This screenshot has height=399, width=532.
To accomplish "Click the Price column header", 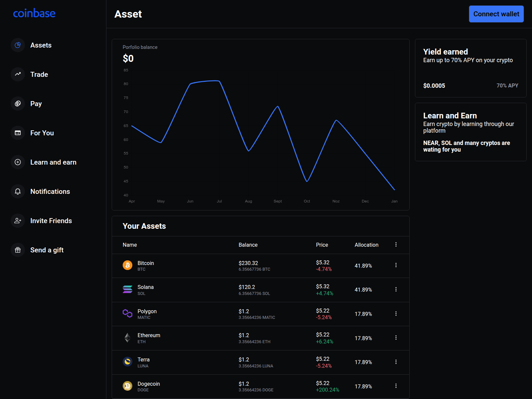I will click(322, 245).
